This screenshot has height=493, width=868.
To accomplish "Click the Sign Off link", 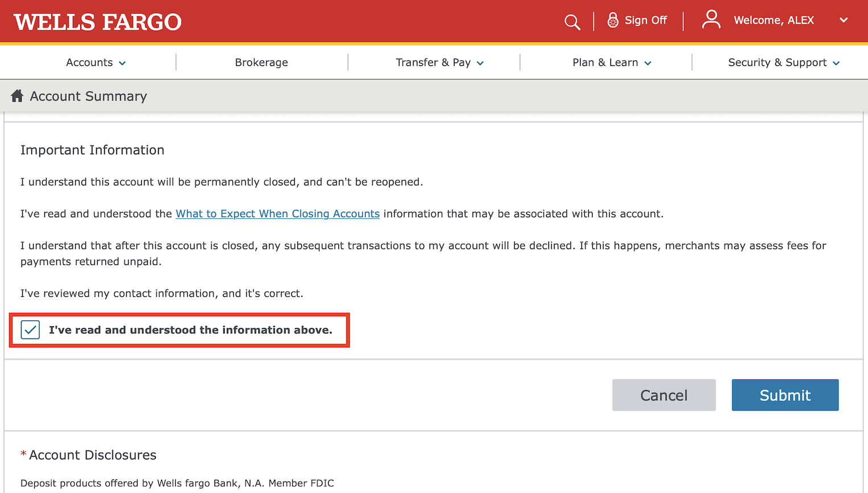I will tap(646, 20).
